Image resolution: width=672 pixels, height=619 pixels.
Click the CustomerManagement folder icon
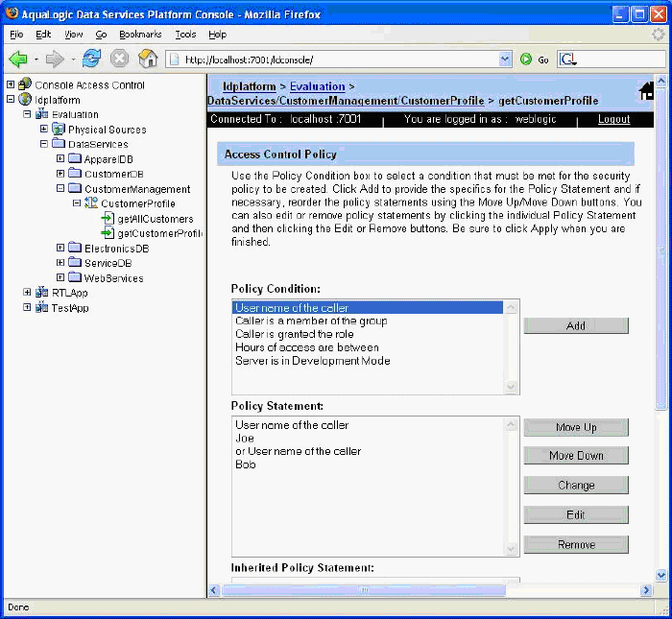75,188
